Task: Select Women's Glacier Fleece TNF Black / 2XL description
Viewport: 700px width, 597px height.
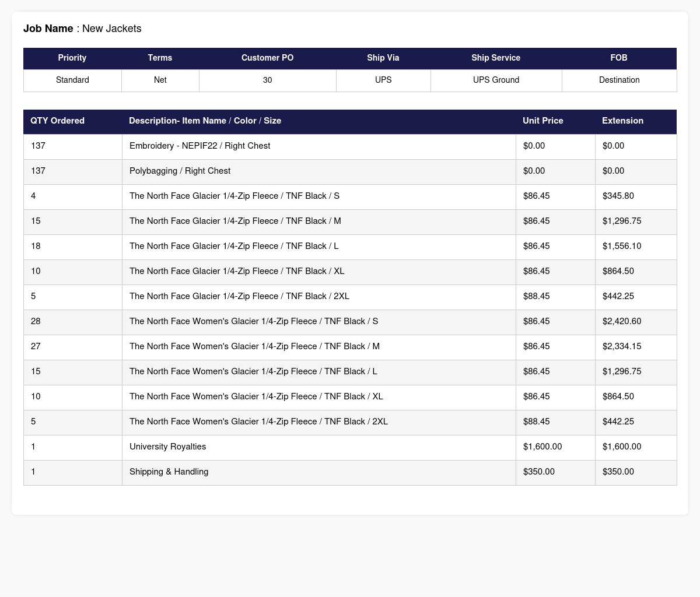Action: pos(258,422)
